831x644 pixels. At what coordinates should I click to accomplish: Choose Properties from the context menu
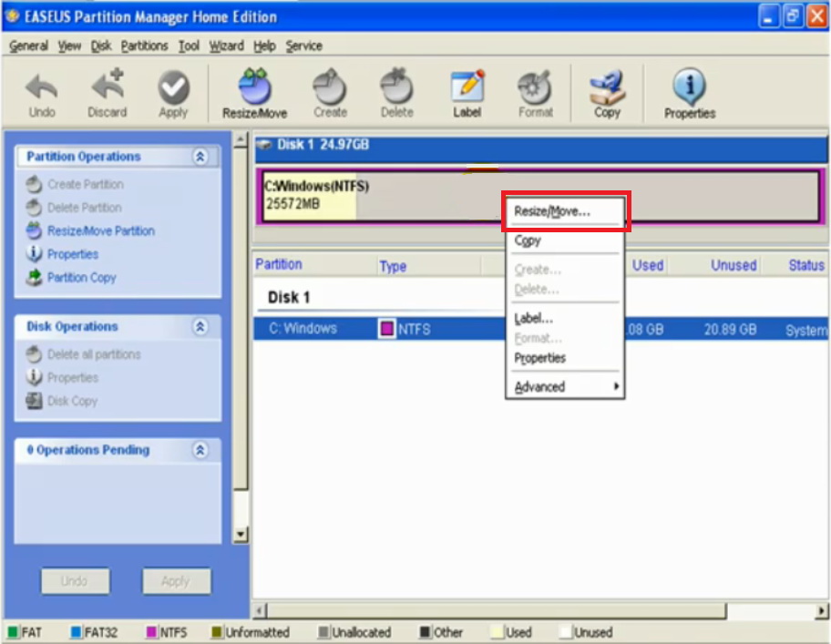pyautogui.click(x=565, y=358)
